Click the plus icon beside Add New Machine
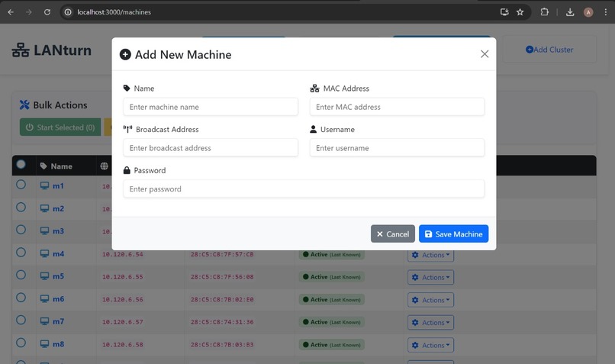The image size is (615, 364). tap(125, 54)
